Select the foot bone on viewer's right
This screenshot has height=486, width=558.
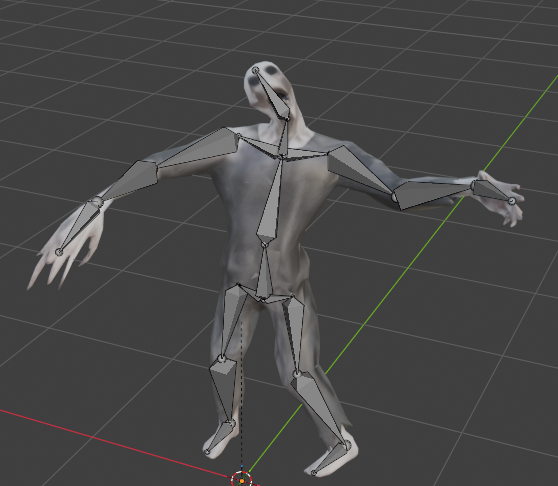[331, 458]
